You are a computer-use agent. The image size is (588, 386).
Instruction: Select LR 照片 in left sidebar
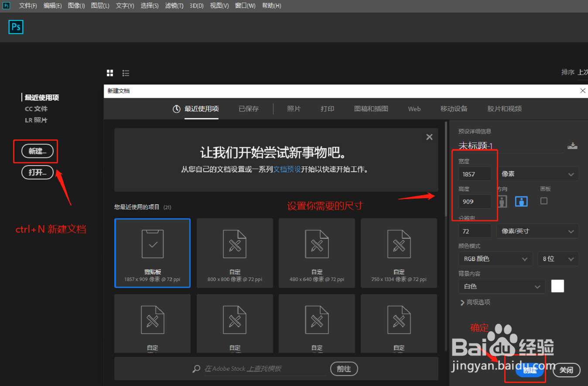pyautogui.click(x=36, y=120)
